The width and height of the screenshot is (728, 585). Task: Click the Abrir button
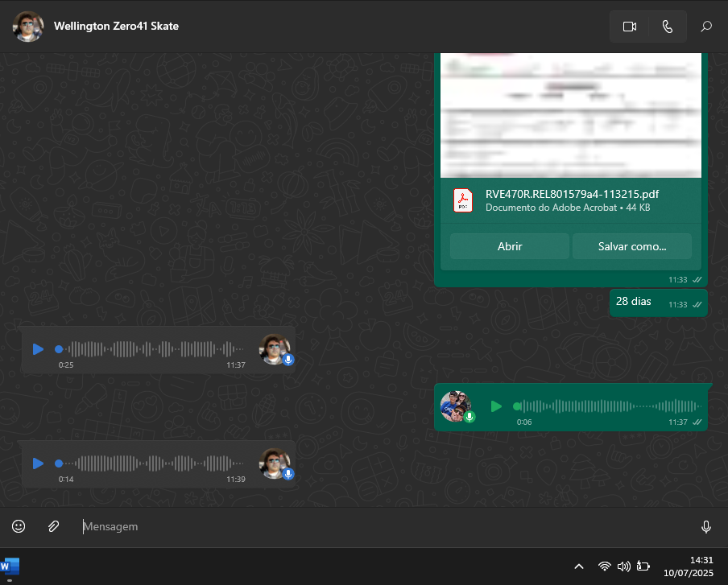point(509,246)
